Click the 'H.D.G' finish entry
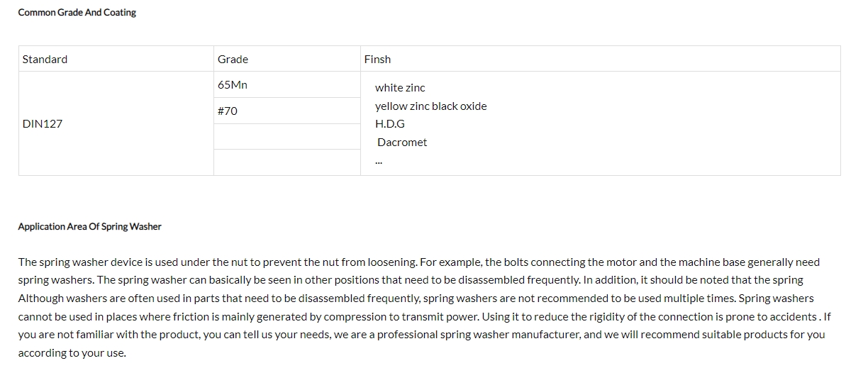The image size is (868, 368). point(390,124)
